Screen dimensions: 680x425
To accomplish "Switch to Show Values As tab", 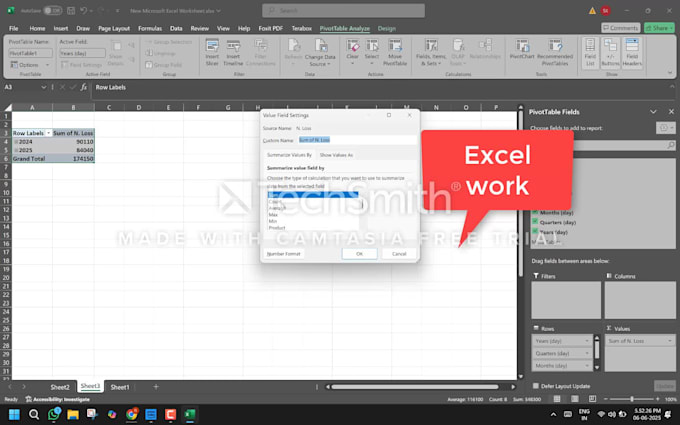I will (x=336, y=155).
